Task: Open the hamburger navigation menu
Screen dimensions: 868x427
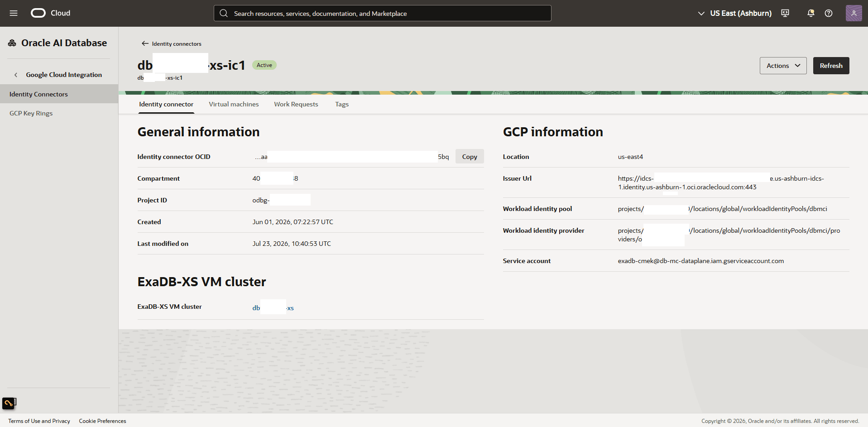Action: tap(14, 13)
